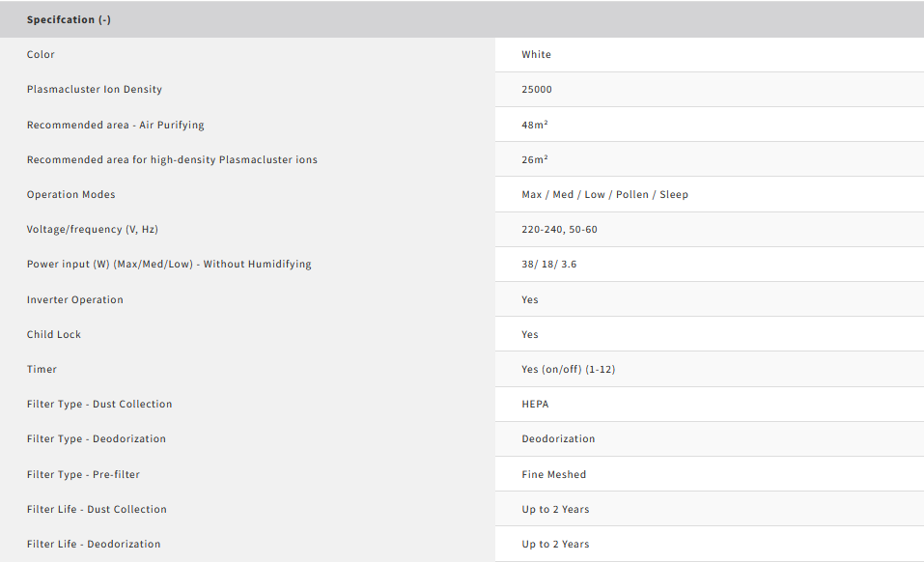Screen dimensions: 924x562
Task: Select the Yes (on/off) (1-12) timer value
Action: (570, 369)
